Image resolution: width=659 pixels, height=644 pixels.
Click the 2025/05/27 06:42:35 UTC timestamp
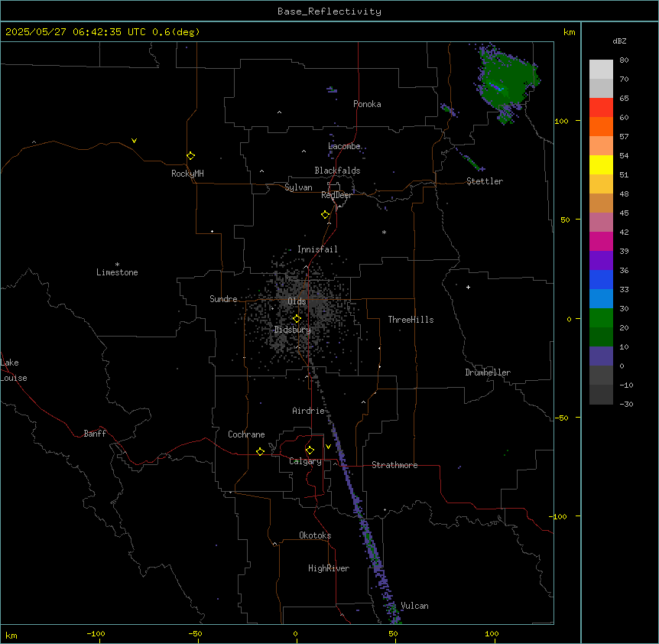(75, 32)
